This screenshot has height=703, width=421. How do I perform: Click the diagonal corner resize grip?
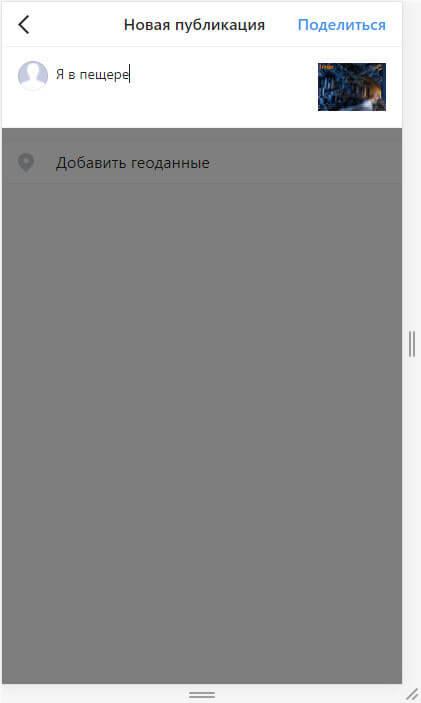coord(412,694)
